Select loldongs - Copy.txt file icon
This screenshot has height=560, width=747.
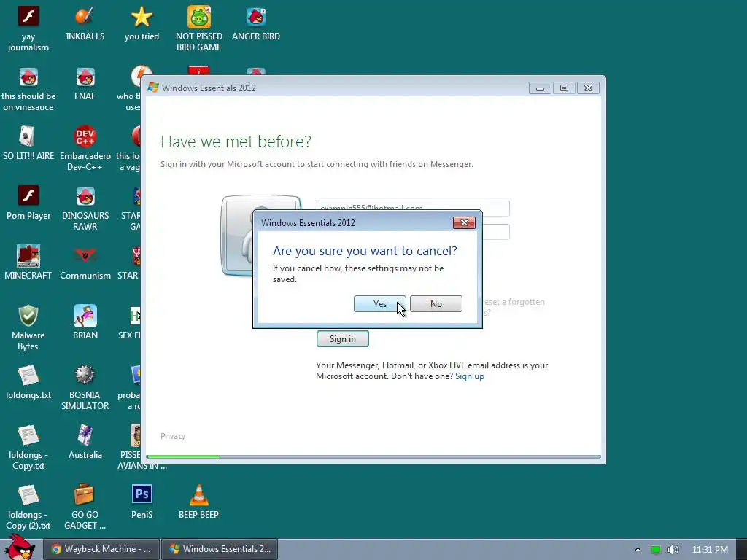28,448
